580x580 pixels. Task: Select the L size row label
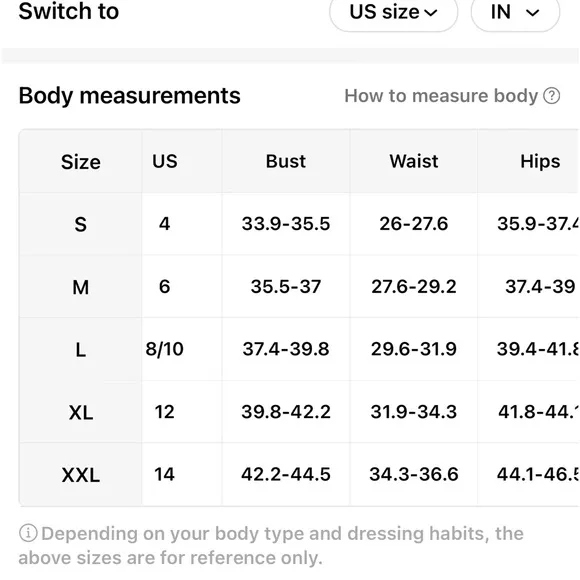[x=81, y=350]
